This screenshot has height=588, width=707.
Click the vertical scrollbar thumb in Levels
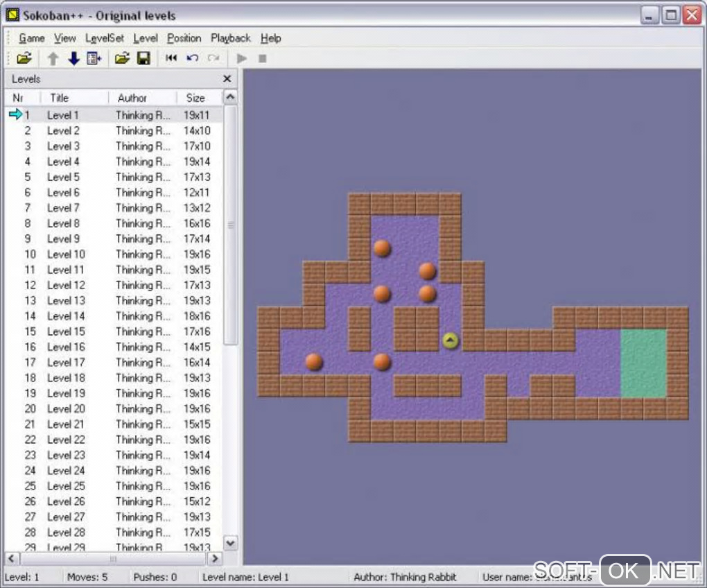pos(230,225)
